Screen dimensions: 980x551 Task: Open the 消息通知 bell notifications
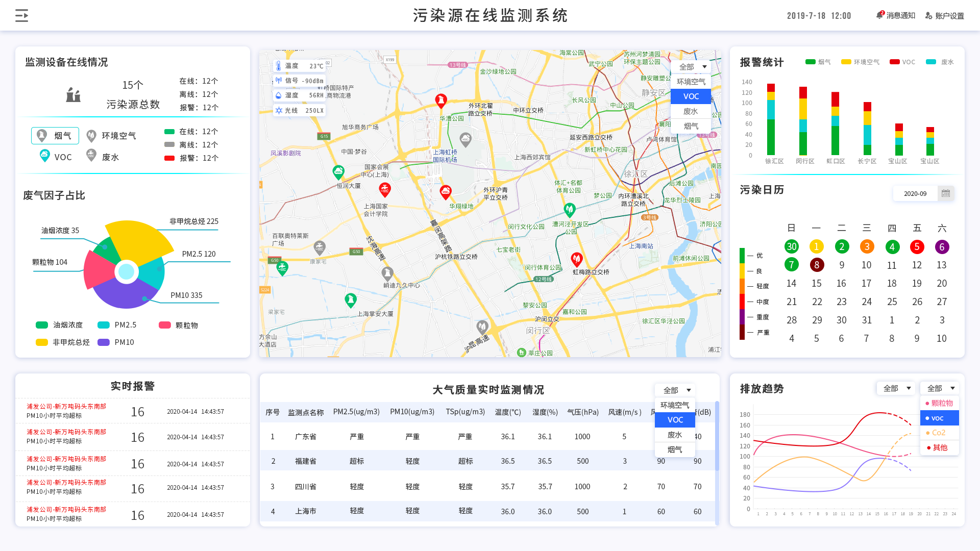coord(879,15)
